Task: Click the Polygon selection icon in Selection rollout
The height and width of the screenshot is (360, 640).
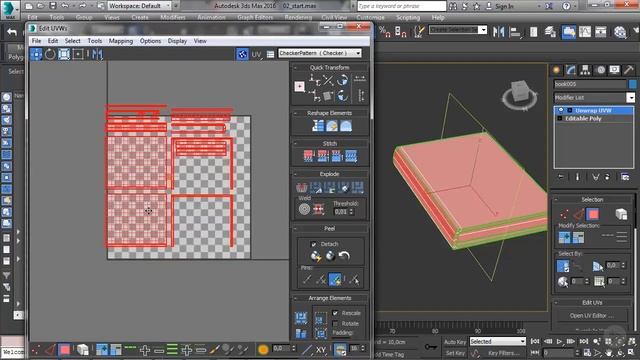Action: [593, 214]
